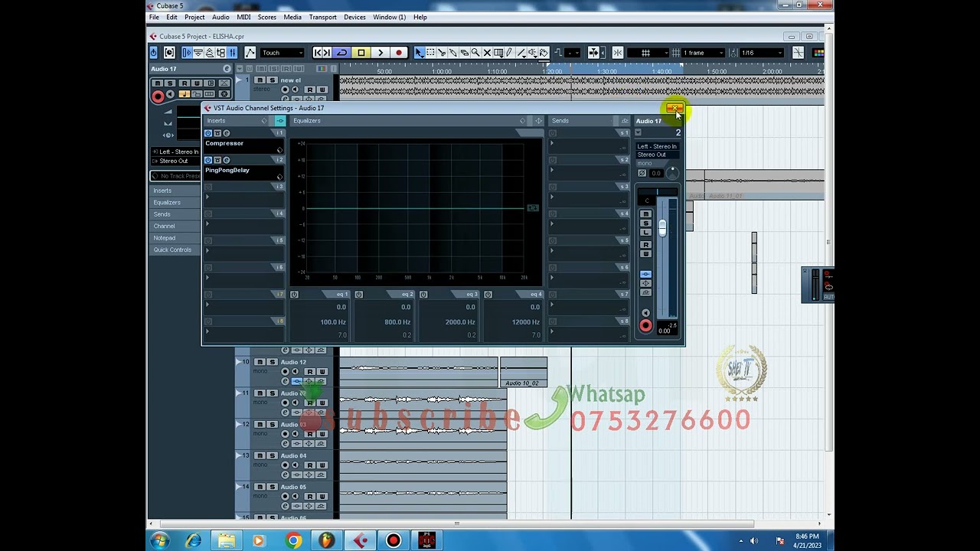
Task: Toggle the Snap on/off button
Action: (x=618, y=53)
